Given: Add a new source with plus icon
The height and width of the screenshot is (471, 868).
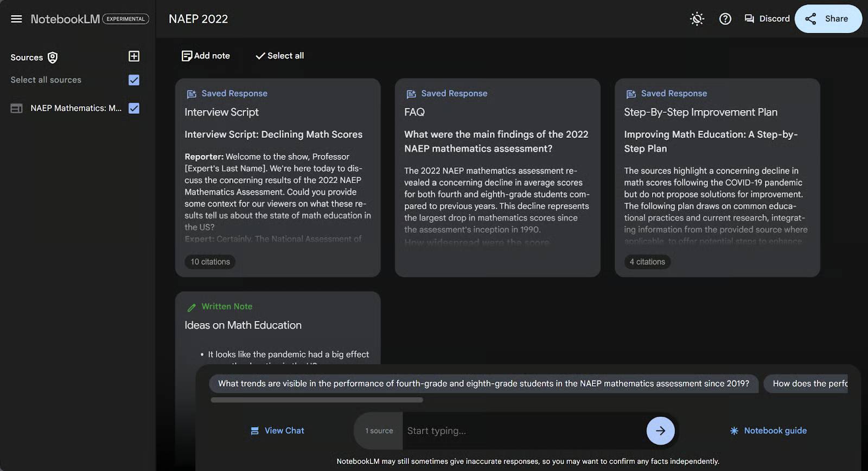Looking at the screenshot, I should [x=134, y=56].
